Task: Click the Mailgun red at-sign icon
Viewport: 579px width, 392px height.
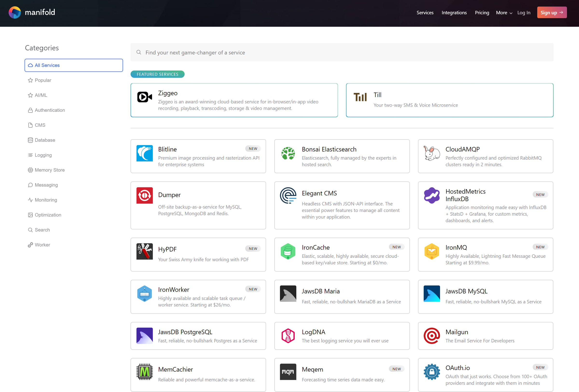Action: [432, 336]
